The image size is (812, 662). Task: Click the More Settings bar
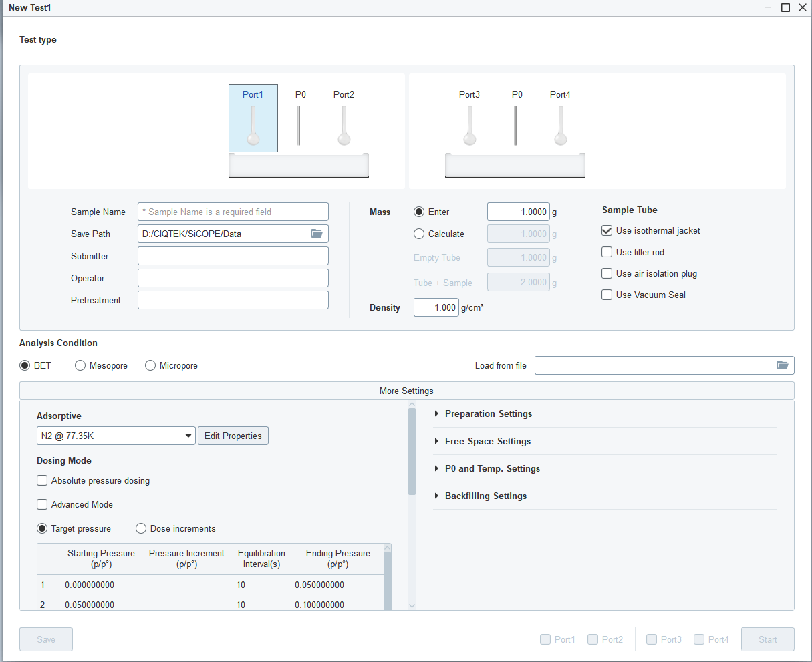coord(406,391)
